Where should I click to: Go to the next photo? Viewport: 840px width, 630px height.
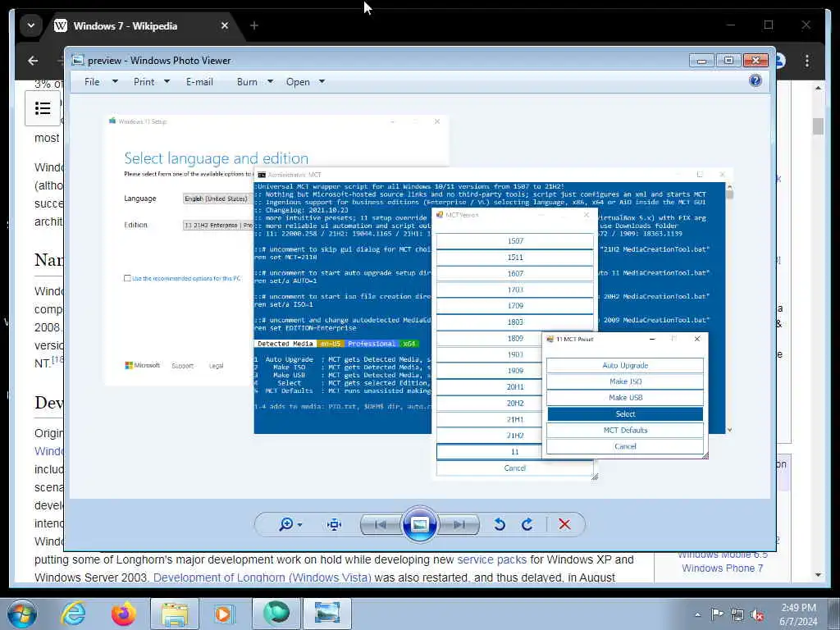coord(459,524)
